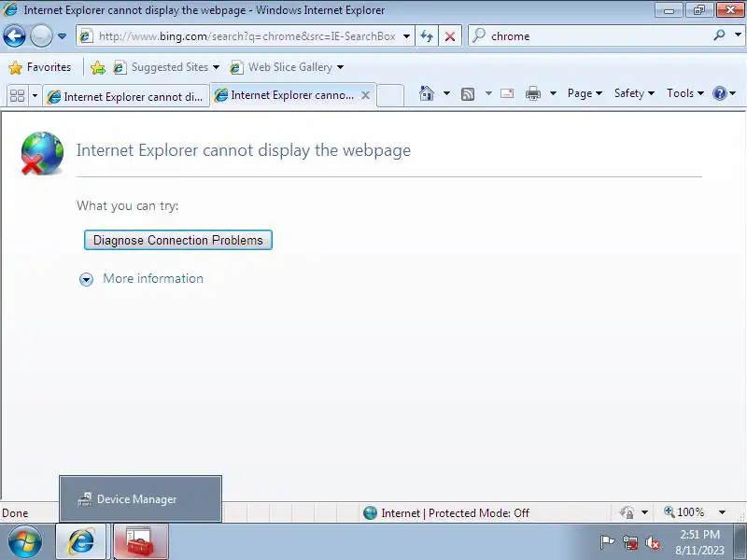Expand the Home button dropdown arrow

point(446,93)
